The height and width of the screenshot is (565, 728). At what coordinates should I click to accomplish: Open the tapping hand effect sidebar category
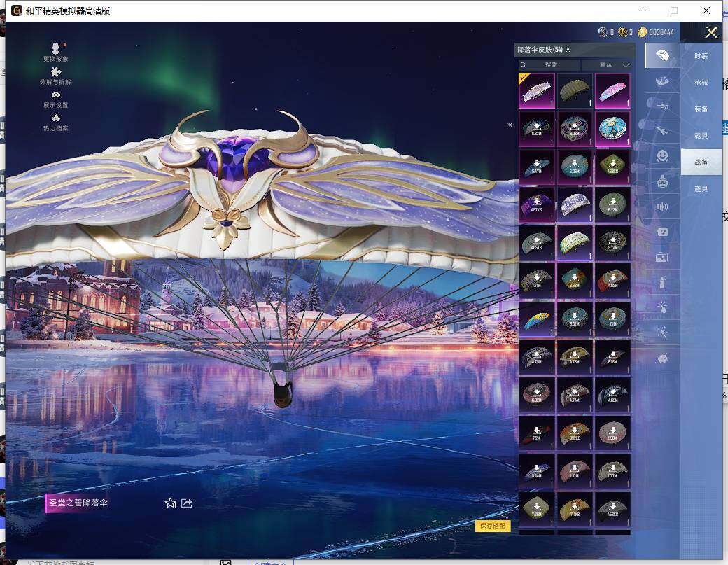[662, 307]
